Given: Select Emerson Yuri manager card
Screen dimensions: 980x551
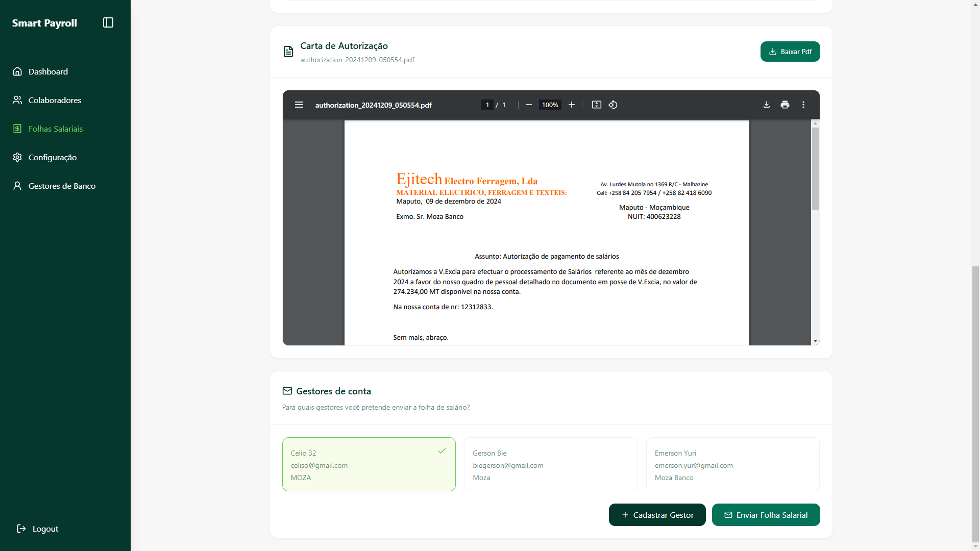Looking at the screenshot, I should 732,464.
